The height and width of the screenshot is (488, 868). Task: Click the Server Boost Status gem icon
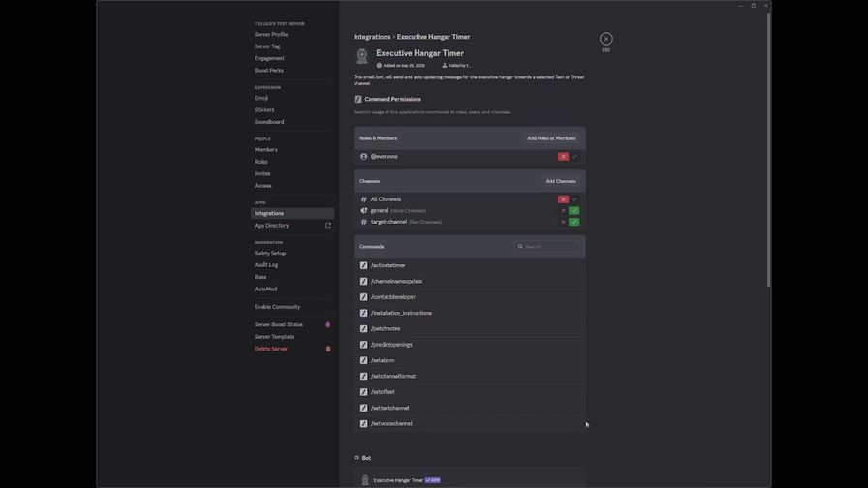point(328,325)
